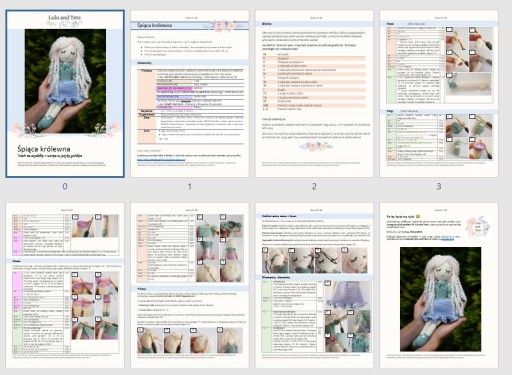Screen dimensions: 512x375
Task: Open the final page thumbnail with large doll photo
Action: (439, 285)
